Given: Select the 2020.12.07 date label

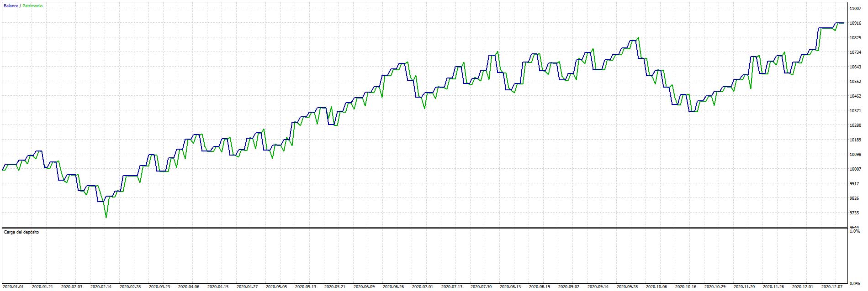Looking at the screenshot, I should [x=832, y=287].
